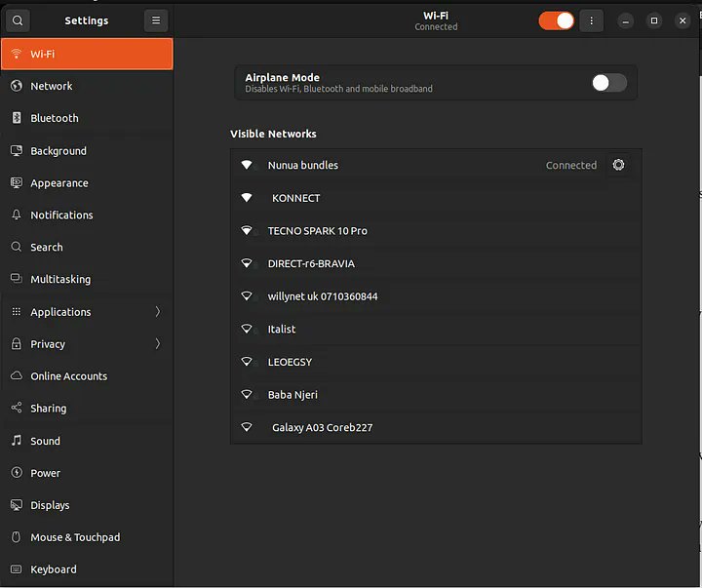Select the DIRECT-r6-BRAVIA network
Screen dimensions: 702x588
pos(436,263)
